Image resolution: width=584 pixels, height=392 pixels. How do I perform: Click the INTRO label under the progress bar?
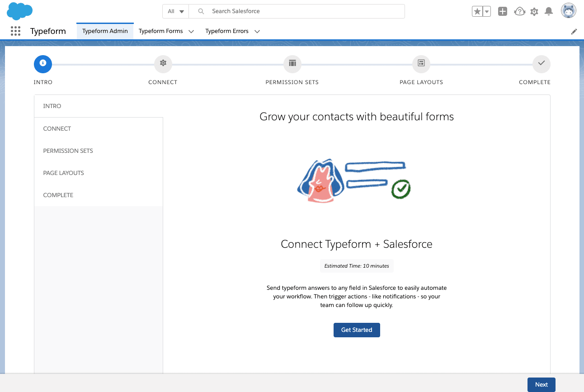point(43,82)
